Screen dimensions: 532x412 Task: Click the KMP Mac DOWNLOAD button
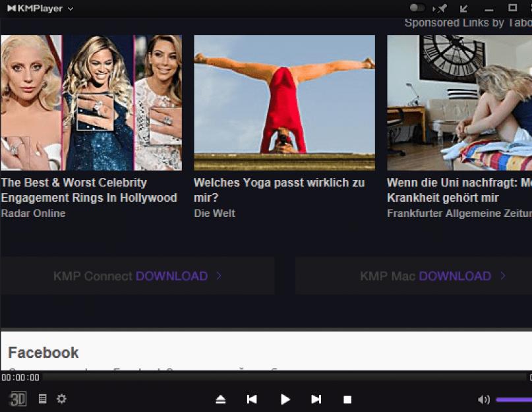(413, 276)
